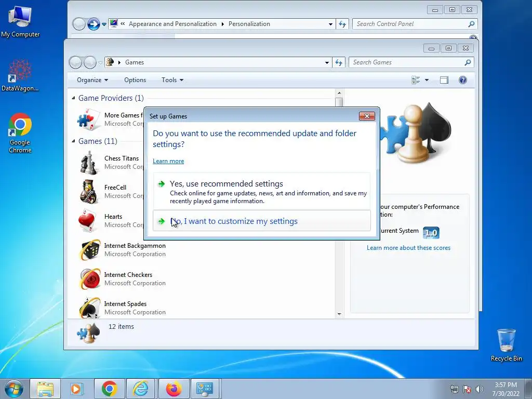Open recent pages dropdown in Personalization window
The width and height of the screenshot is (532, 399).
pyautogui.click(x=104, y=24)
